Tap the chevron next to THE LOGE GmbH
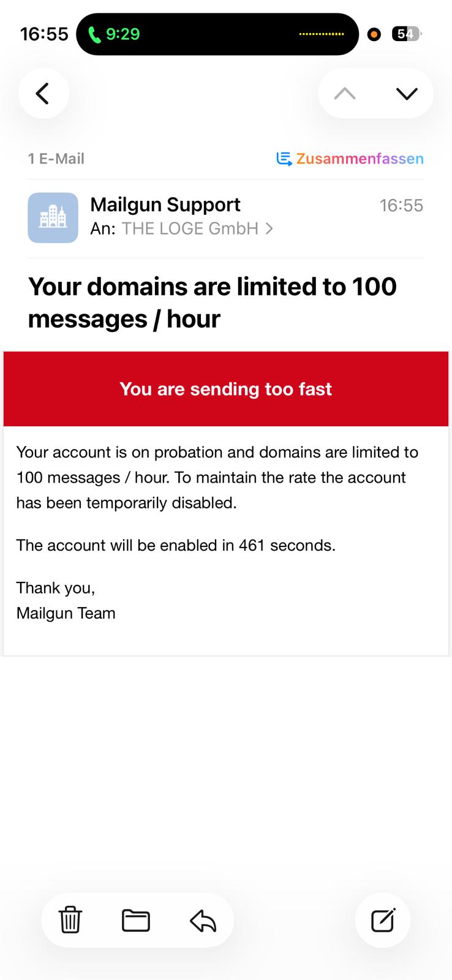Viewport: 452px width, 980px height. [x=269, y=229]
